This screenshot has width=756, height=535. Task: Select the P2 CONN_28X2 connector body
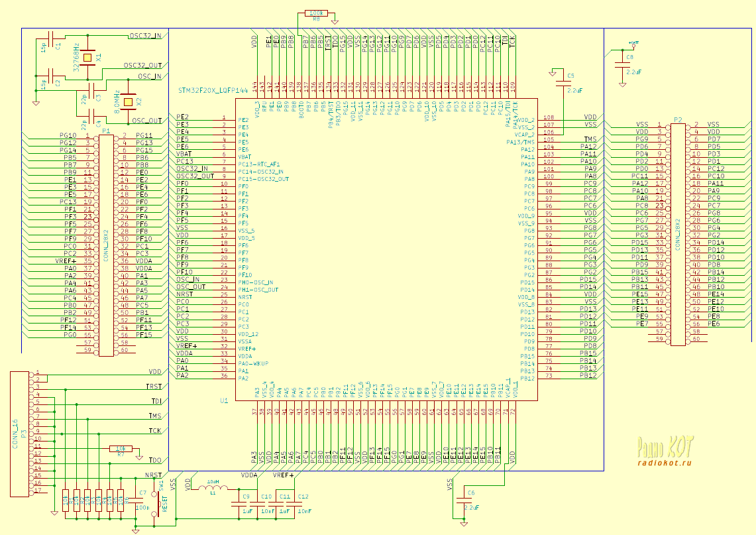(678, 235)
